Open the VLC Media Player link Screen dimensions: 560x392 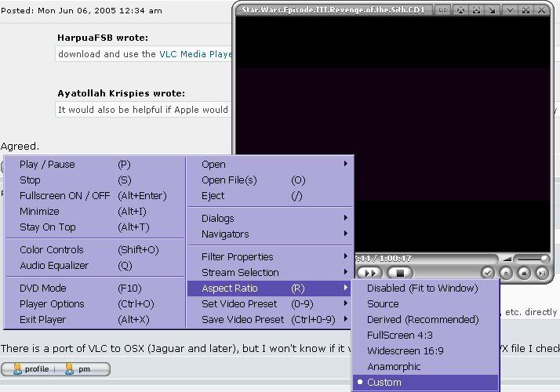[196, 54]
